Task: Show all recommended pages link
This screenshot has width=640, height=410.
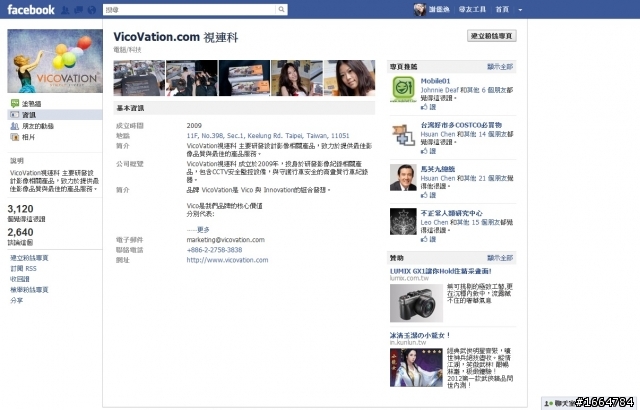Action: click(x=500, y=66)
